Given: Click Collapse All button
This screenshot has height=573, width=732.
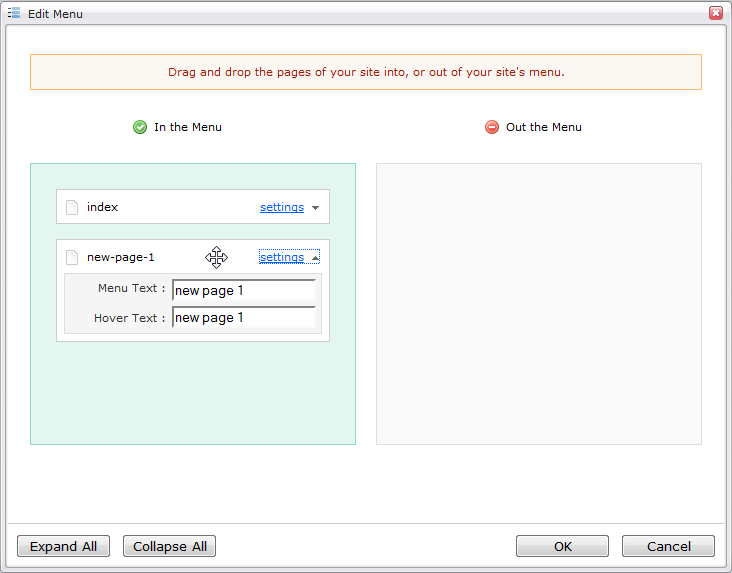Looking at the screenshot, I should 169,546.
